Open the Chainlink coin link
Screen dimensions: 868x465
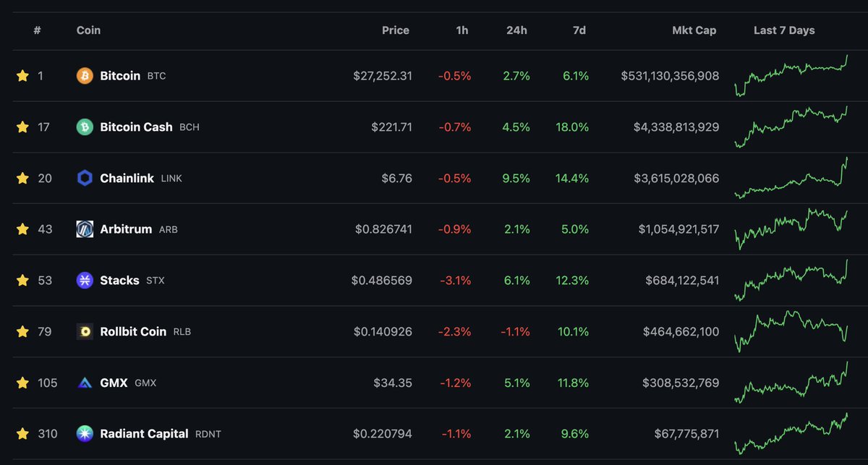(127, 178)
